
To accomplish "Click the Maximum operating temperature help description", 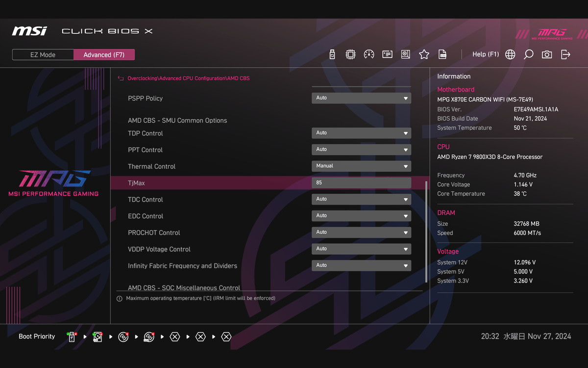I will pyautogui.click(x=201, y=298).
